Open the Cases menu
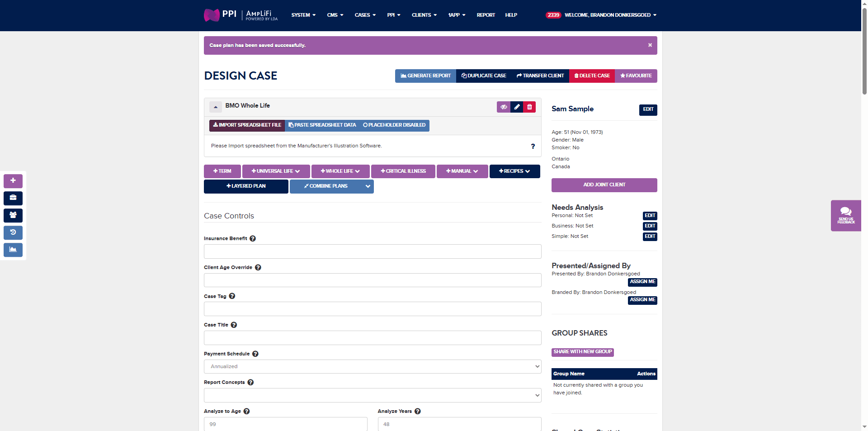Image resolution: width=868 pixels, height=431 pixels. 365,15
